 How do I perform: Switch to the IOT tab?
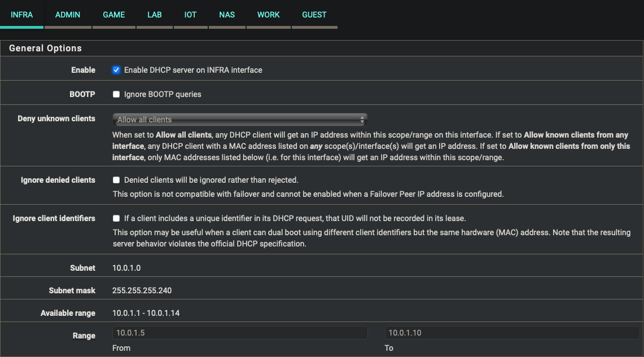click(190, 14)
